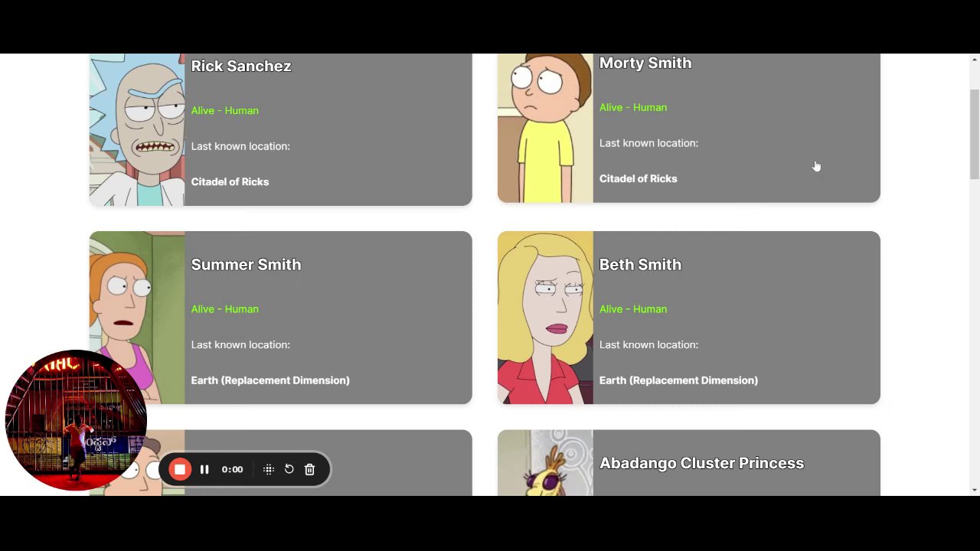Open Abadango Cluster Princess character image
Screen dimensions: 980x551
(x=545, y=463)
